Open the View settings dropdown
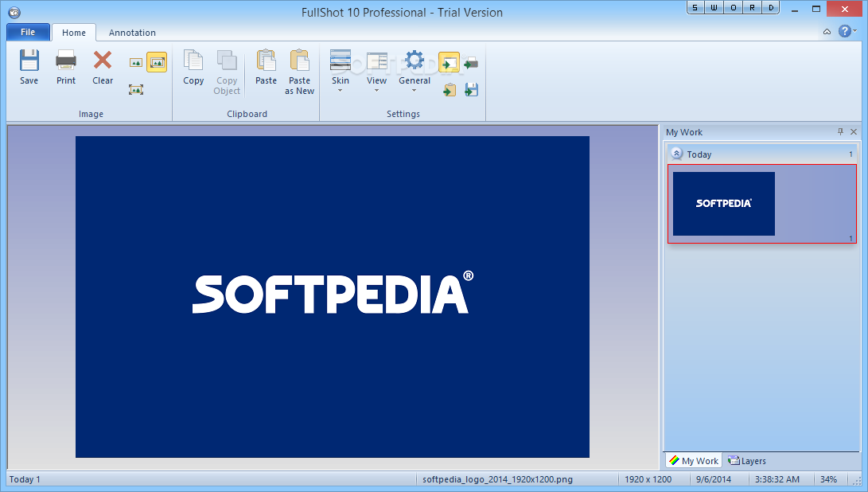 (x=376, y=71)
